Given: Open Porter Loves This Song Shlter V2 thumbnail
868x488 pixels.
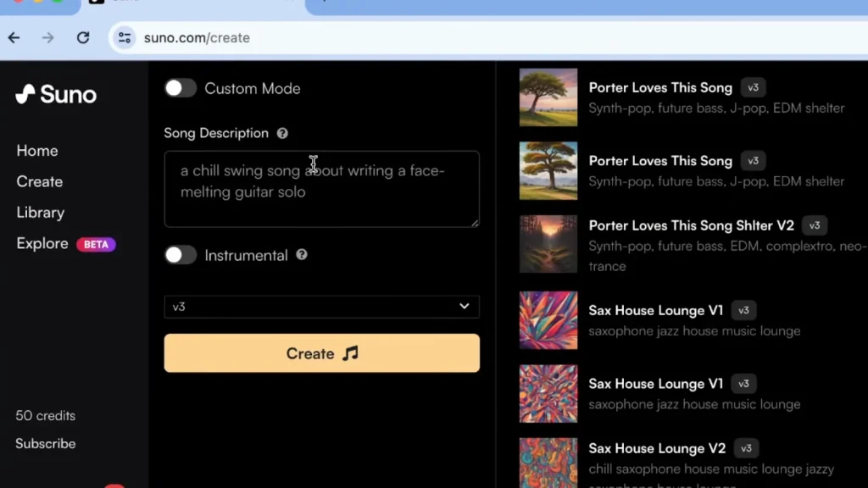Looking at the screenshot, I should coord(548,244).
